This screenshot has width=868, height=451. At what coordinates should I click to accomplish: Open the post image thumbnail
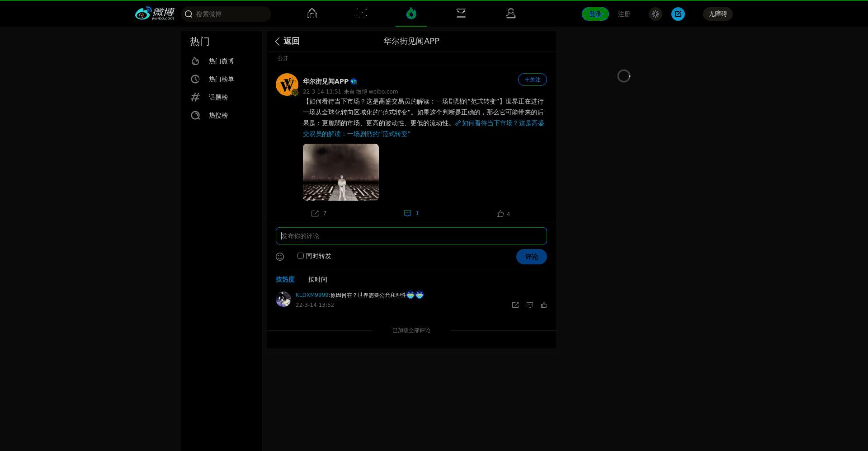tap(341, 172)
